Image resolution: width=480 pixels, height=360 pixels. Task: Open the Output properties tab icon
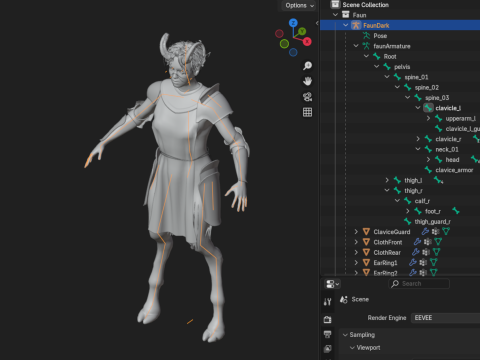[327, 334]
